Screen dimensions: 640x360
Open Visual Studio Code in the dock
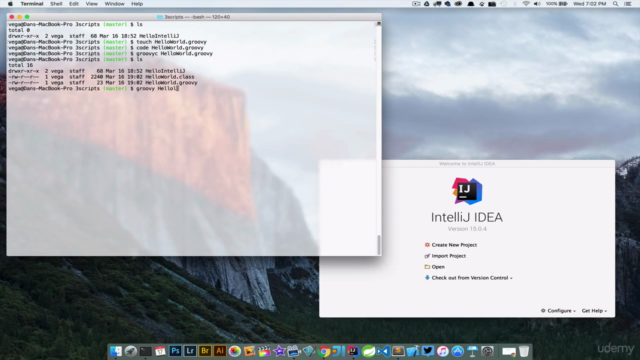(383, 351)
